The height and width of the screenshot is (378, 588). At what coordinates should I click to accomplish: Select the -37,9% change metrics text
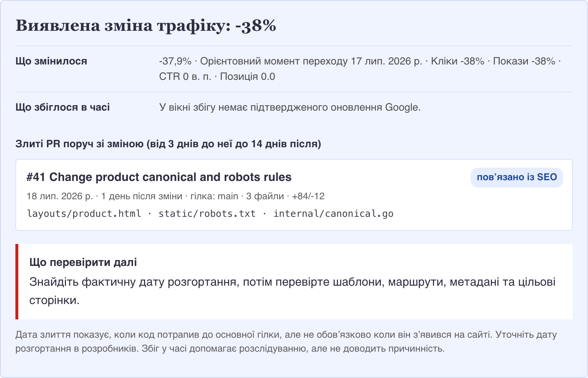(360, 69)
